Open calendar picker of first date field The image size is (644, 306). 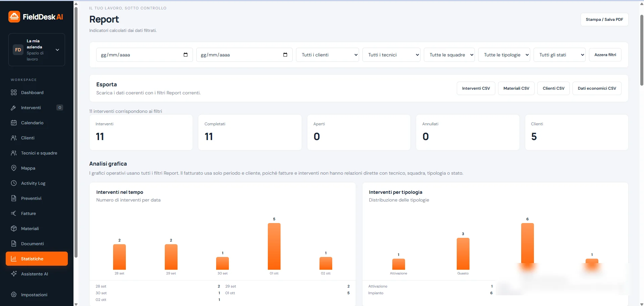(186, 55)
